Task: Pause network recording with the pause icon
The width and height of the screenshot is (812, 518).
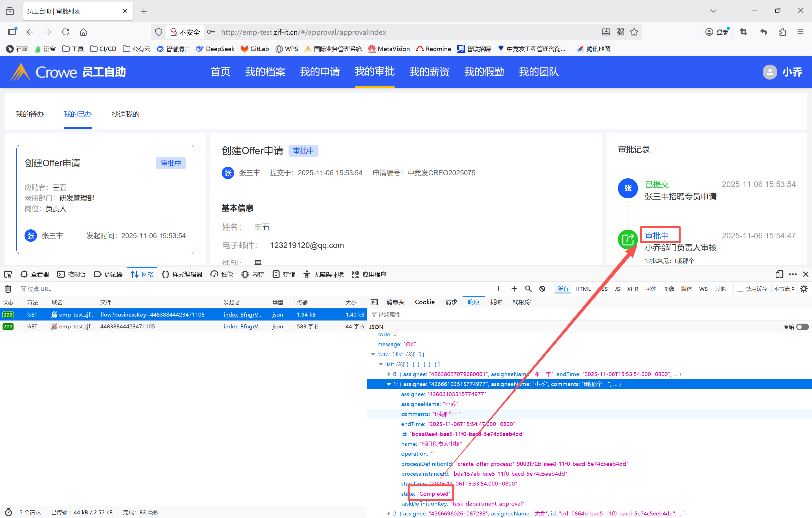Action: 500,289
